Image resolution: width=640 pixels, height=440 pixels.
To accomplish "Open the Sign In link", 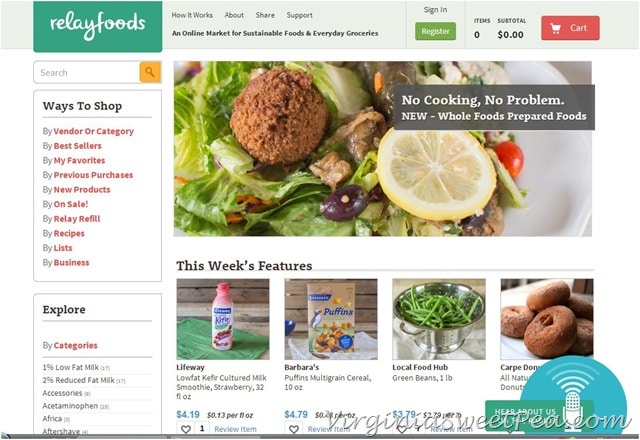I will [x=435, y=10].
